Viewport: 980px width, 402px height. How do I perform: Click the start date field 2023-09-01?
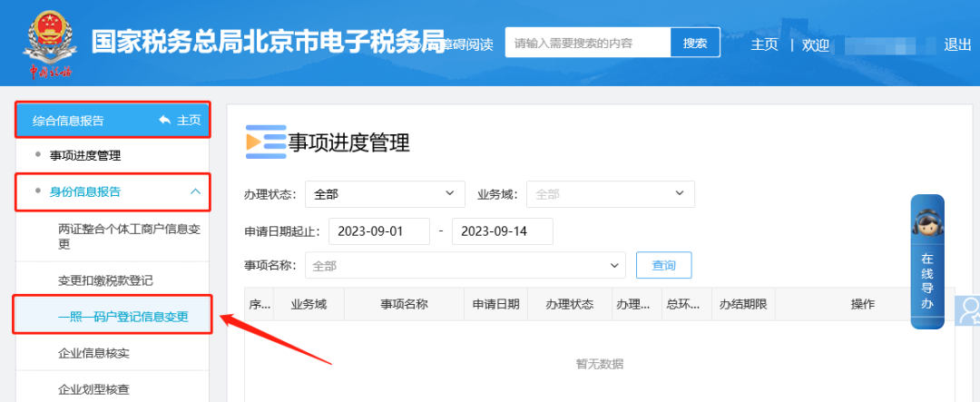pyautogui.click(x=378, y=231)
